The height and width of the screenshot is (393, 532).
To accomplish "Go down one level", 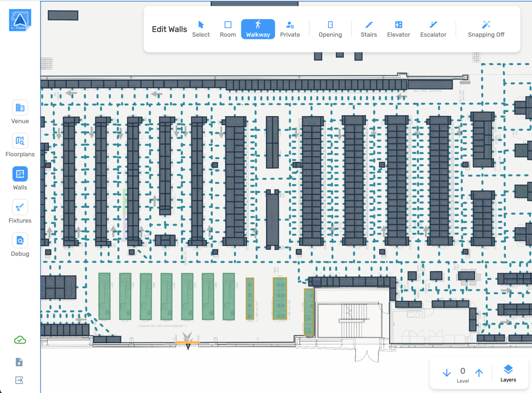I will [447, 373].
